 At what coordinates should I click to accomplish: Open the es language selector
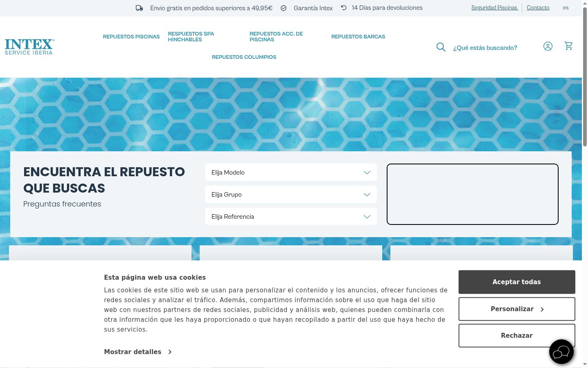pyautogui.click(x=569, y=8)
